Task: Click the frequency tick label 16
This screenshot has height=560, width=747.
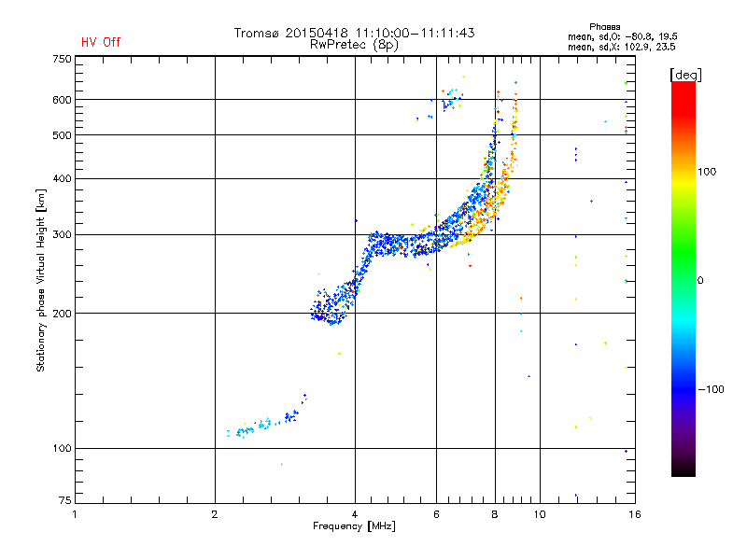Action: pyautogui.click(x=635, y=514)
